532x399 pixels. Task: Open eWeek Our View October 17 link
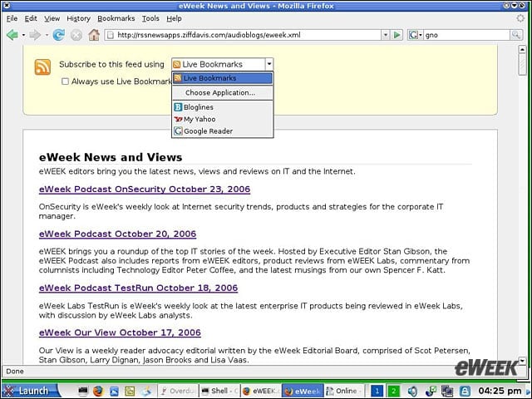120,332
